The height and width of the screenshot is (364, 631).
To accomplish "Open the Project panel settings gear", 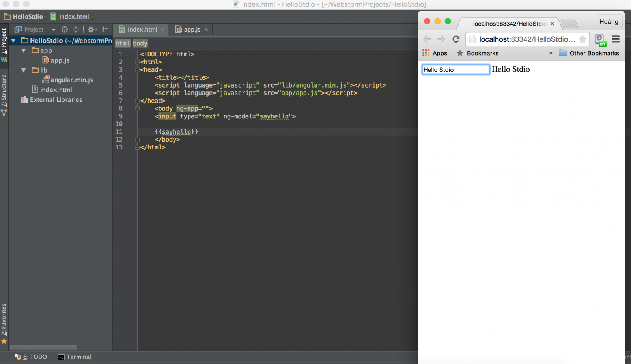I will coord(92,30).
